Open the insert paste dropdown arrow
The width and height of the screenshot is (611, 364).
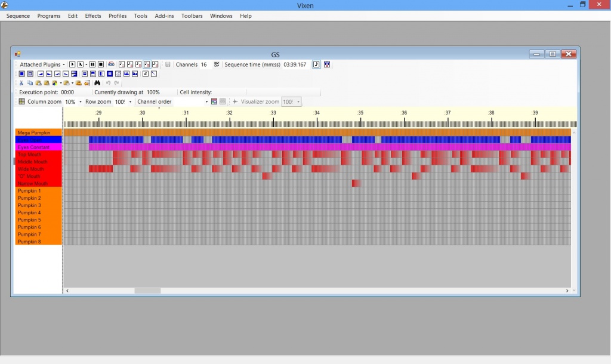72,83
